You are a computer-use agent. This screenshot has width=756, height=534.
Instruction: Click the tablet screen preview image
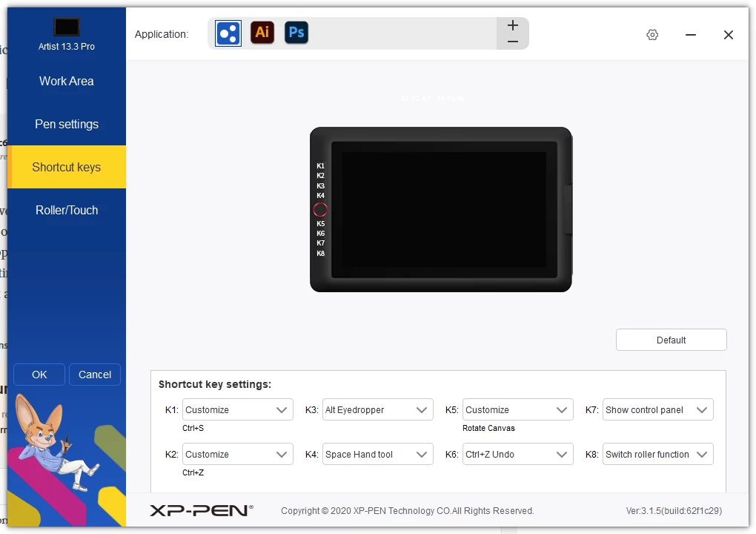(441, 209)
